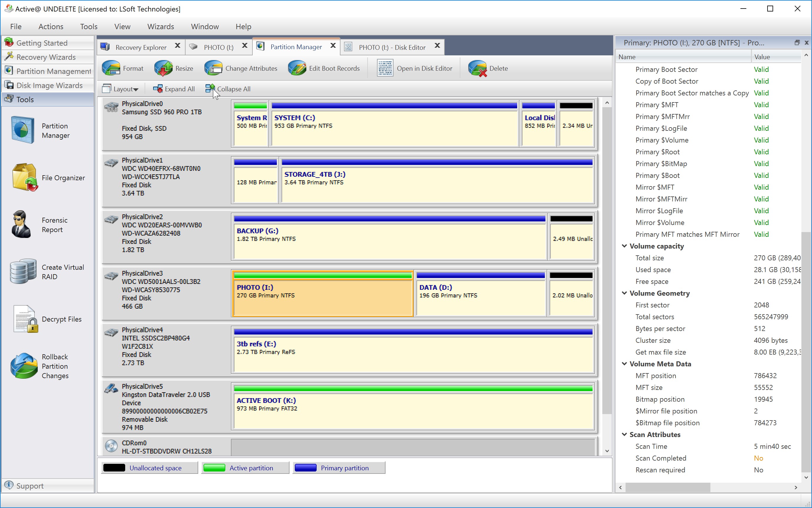Open Rollback Partition Changes tool
Image resolution: width=812 pixels, height=508 pixels.
(x=24, y=366)
